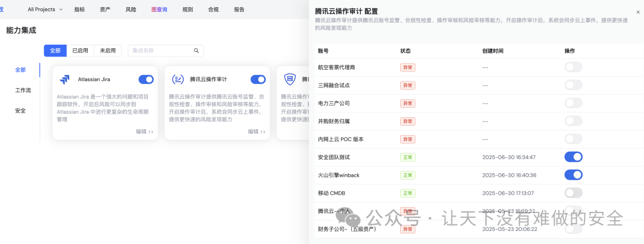This screenshot has width=644, height=244.
Task: Click the search magnifier icon
Action: 196,51
